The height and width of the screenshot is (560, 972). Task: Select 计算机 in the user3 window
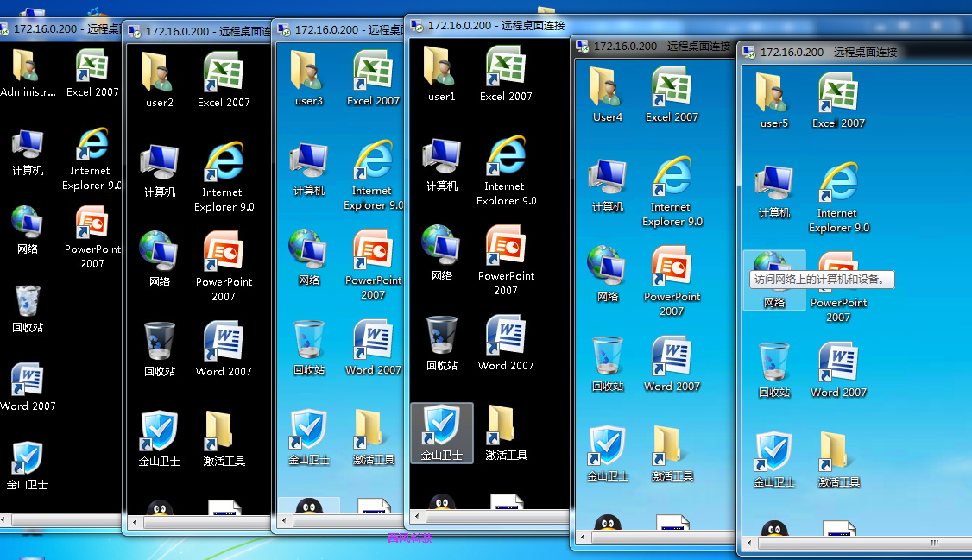[x=309, y=169]
